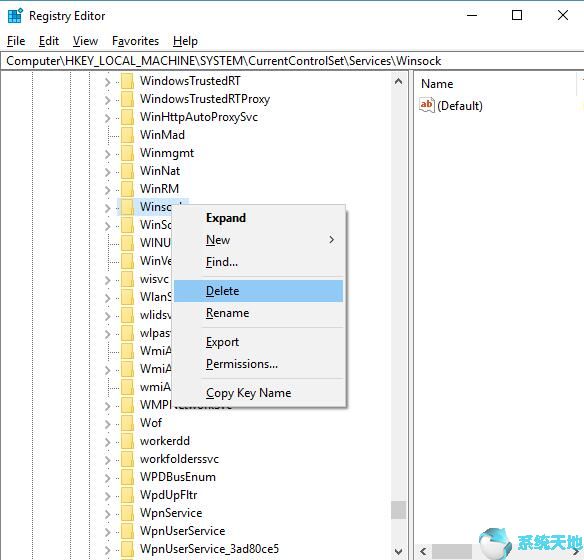This screenshot has height=560, width=584.
Task: Click the WpnUserService folder icon
Action: pos(127,531)
